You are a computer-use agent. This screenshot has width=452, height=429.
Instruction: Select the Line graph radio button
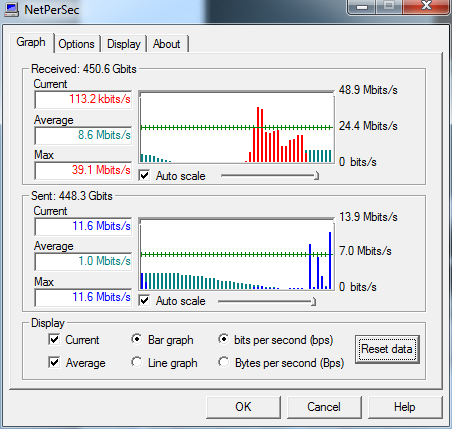(x=136, y=362)
